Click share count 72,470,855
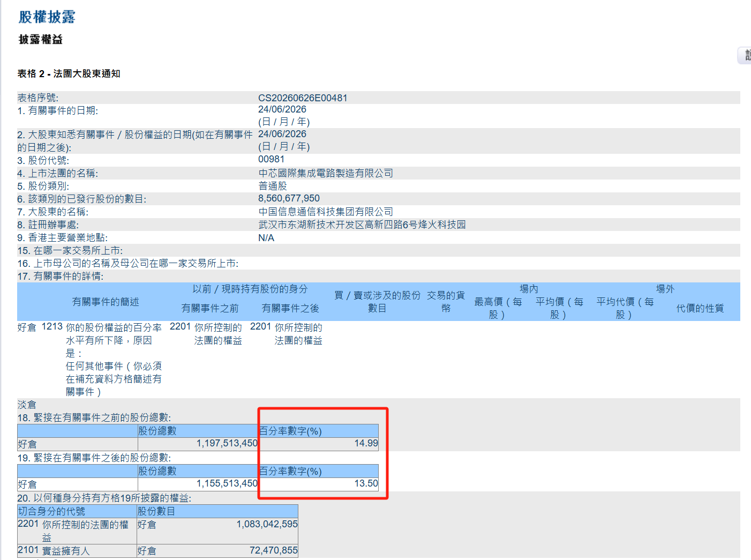The image size is (751, 560). tap(273, 550)
